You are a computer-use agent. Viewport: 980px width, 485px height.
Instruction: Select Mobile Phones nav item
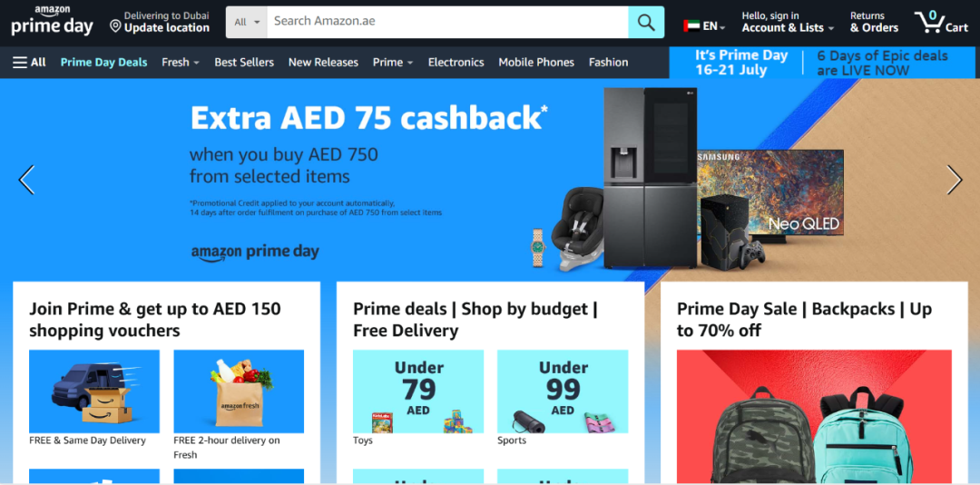[x=536, y=62]
